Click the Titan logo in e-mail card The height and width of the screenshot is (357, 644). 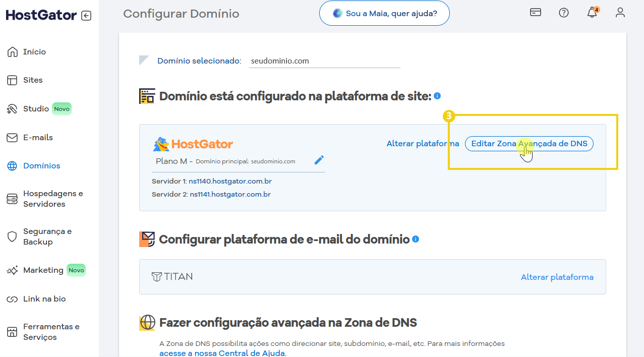tap(172, 277)
